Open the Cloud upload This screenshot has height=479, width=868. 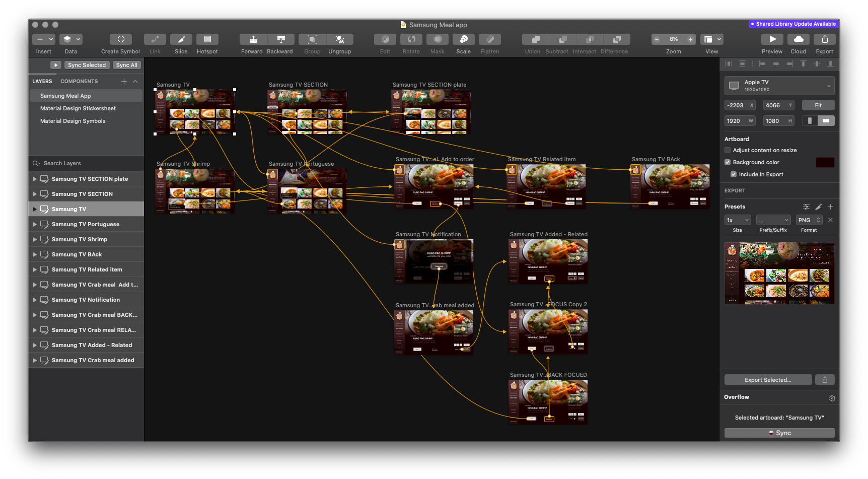pos(799,39)
